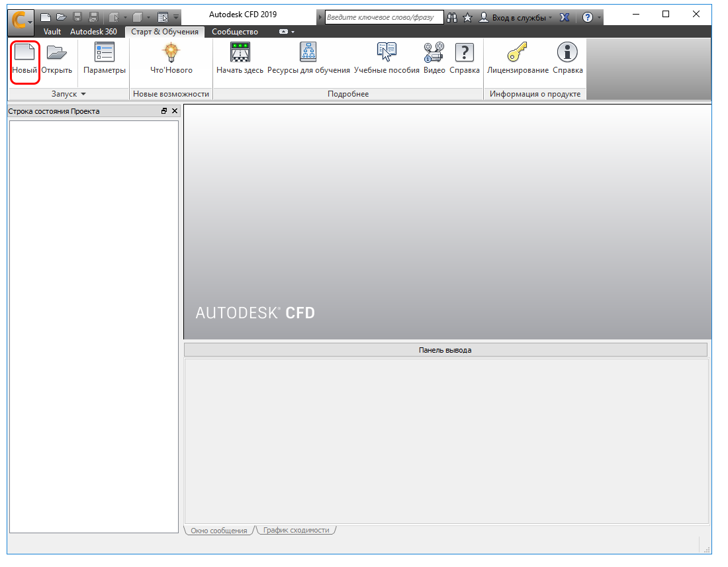
Task: Open Лицензирование key icon
Action: point(518,52)
